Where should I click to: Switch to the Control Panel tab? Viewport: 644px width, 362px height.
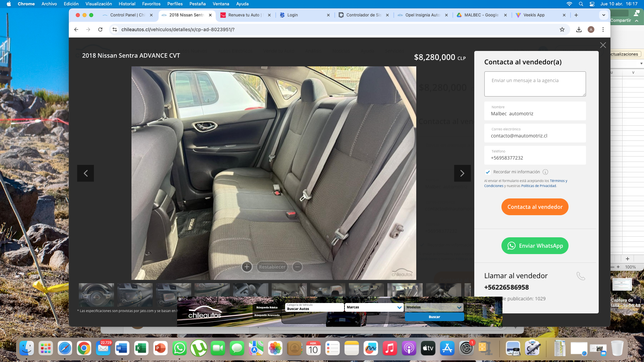click(127, 15)
